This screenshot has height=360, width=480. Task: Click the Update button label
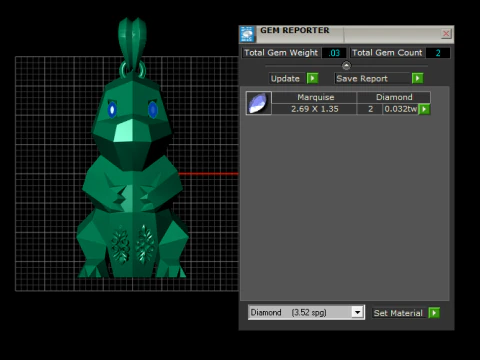click(x=286, y=79)
